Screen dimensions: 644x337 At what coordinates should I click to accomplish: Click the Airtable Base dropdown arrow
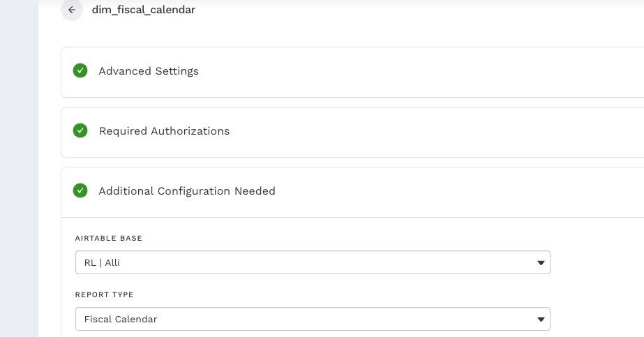pos(540,263)
